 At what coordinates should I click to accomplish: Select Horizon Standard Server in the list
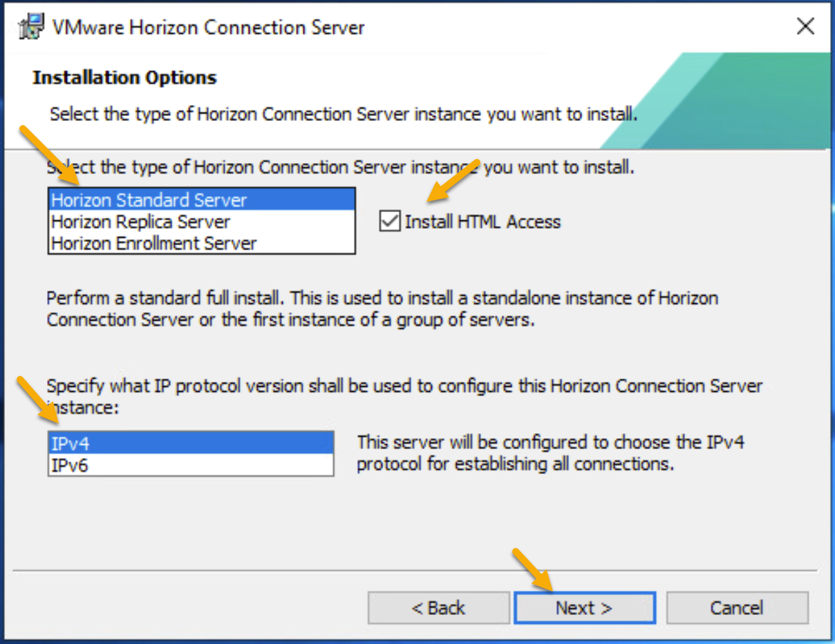[x=202, y=200]
